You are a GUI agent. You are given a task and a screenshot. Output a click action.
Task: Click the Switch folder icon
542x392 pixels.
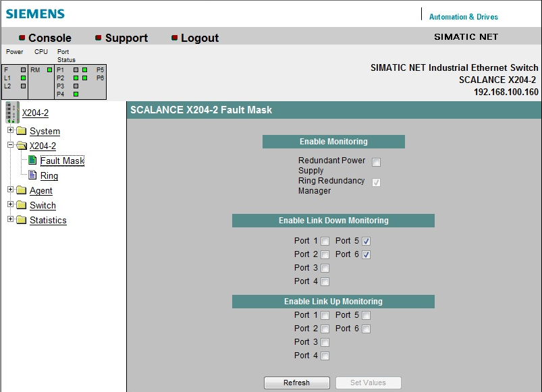click(x=21, y=205)
